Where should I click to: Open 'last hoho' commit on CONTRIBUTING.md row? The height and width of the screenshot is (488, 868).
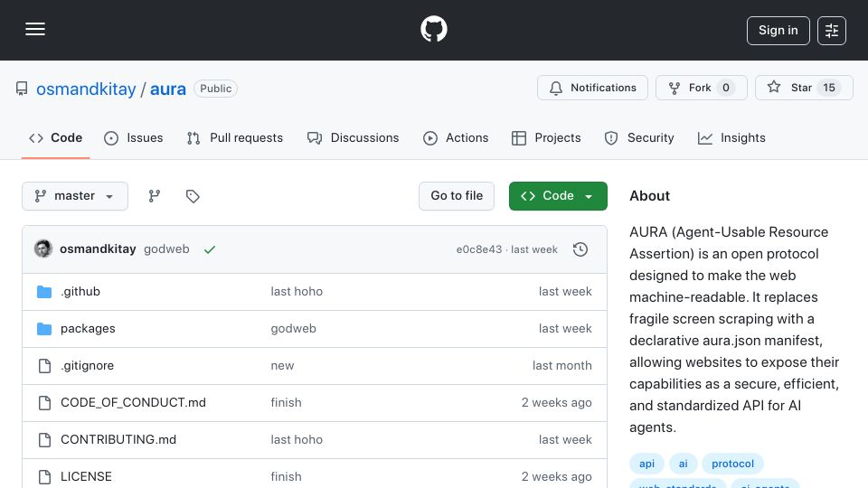[x=297, y=440]
